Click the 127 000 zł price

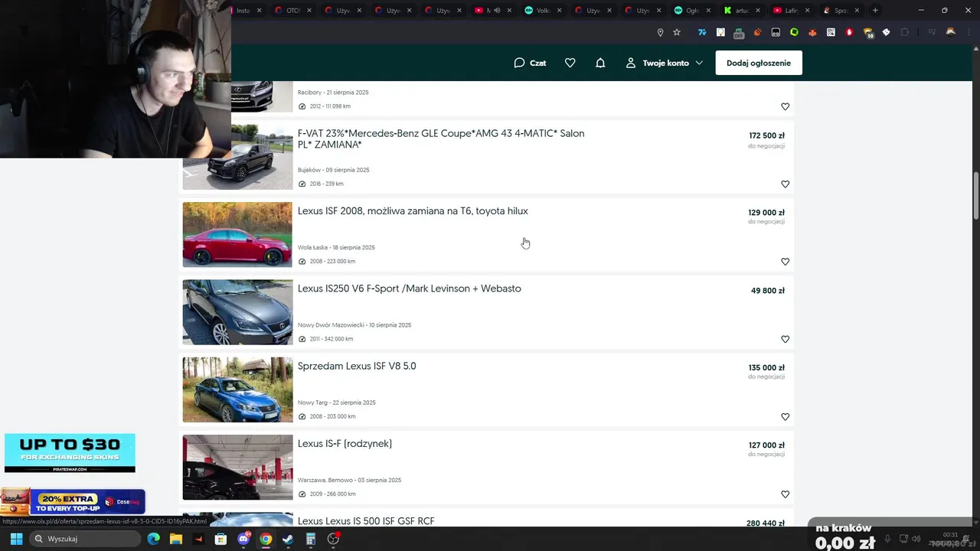(766, 445)
